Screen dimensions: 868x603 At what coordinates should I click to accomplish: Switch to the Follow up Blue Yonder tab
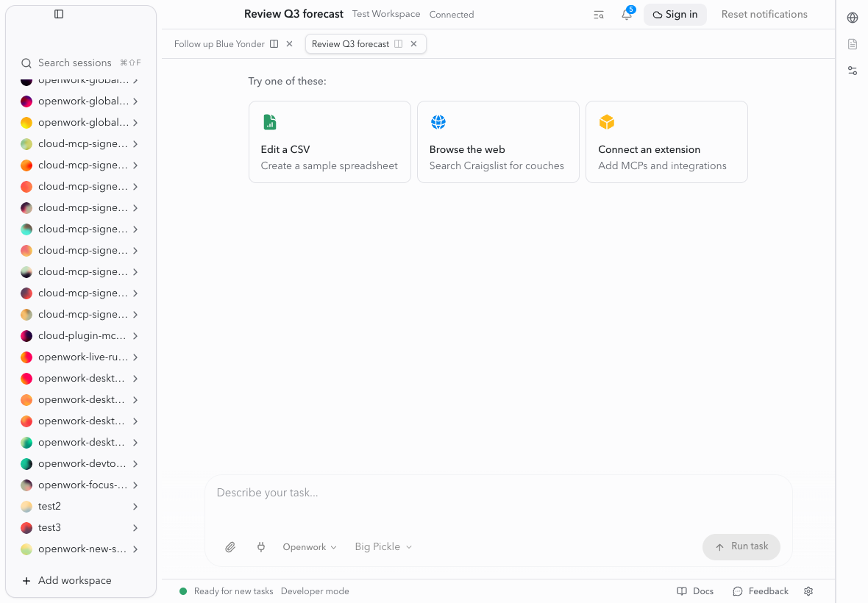[x=219, y=43]
